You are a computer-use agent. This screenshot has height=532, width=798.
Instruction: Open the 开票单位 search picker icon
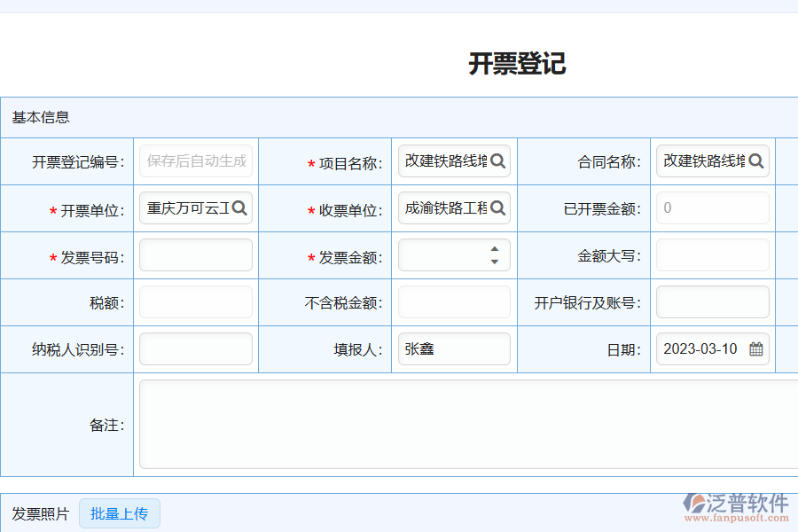click(240, 208)
